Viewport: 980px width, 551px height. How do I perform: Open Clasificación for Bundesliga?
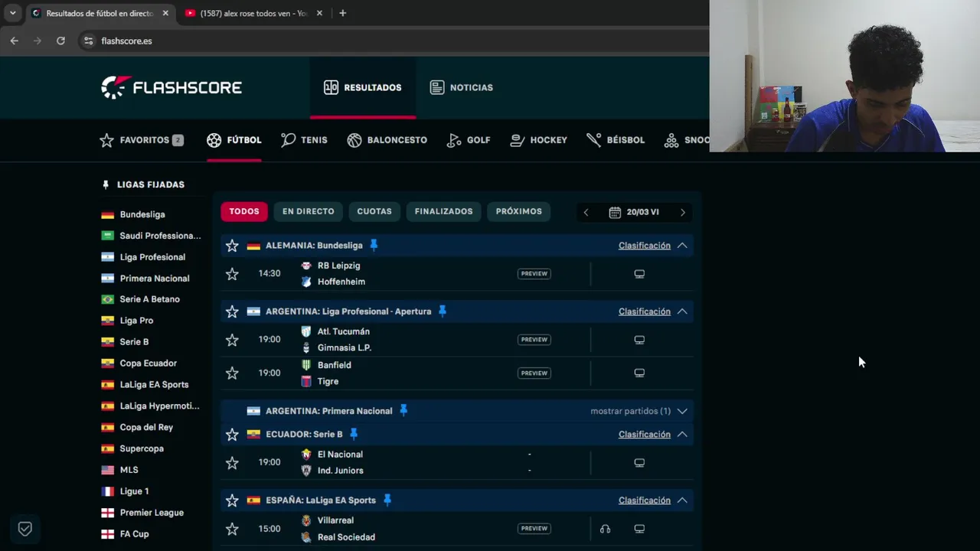click(x=644, y=246)
